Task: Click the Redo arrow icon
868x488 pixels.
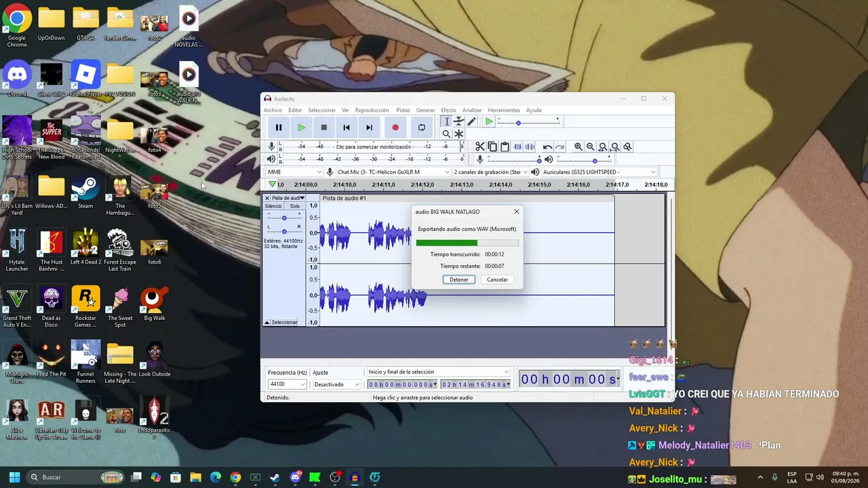Action: [559, 147]
